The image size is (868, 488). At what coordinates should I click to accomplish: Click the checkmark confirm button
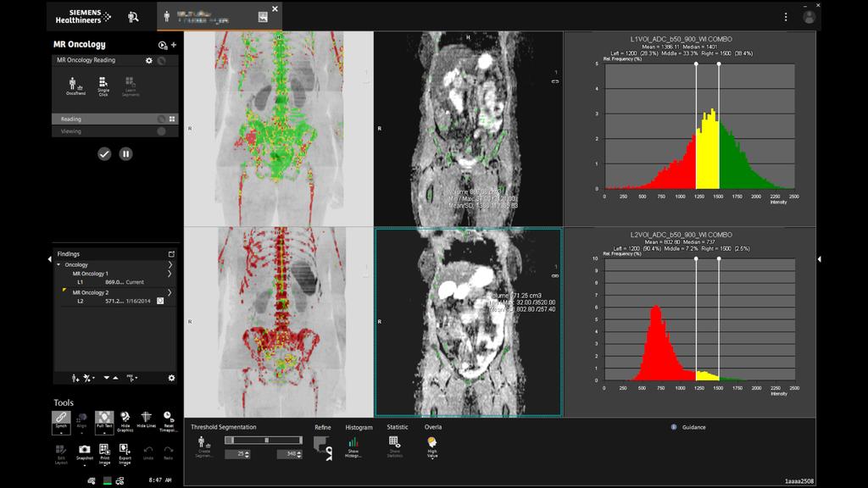click(x=103, y=155)
